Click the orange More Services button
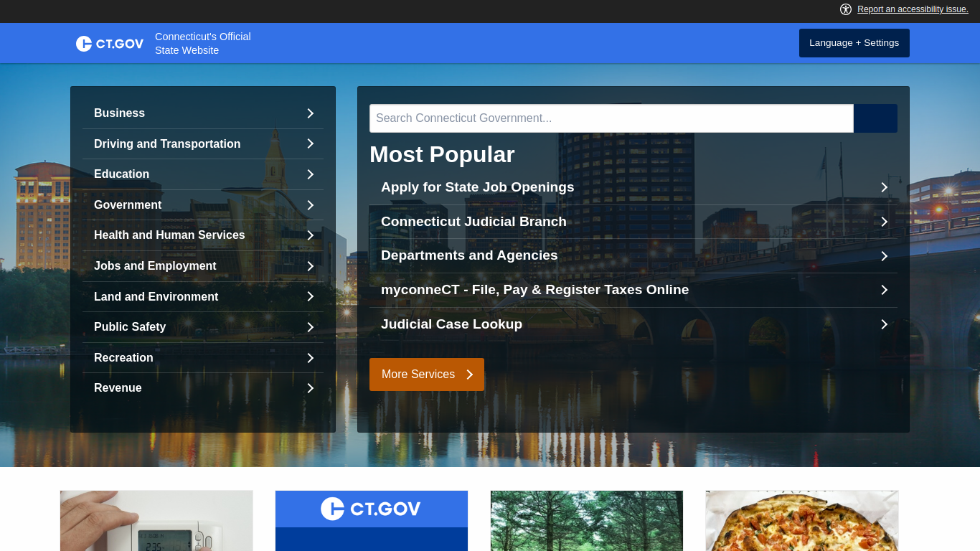The height and width of the screenshot is (551, 980). (427, 375)
